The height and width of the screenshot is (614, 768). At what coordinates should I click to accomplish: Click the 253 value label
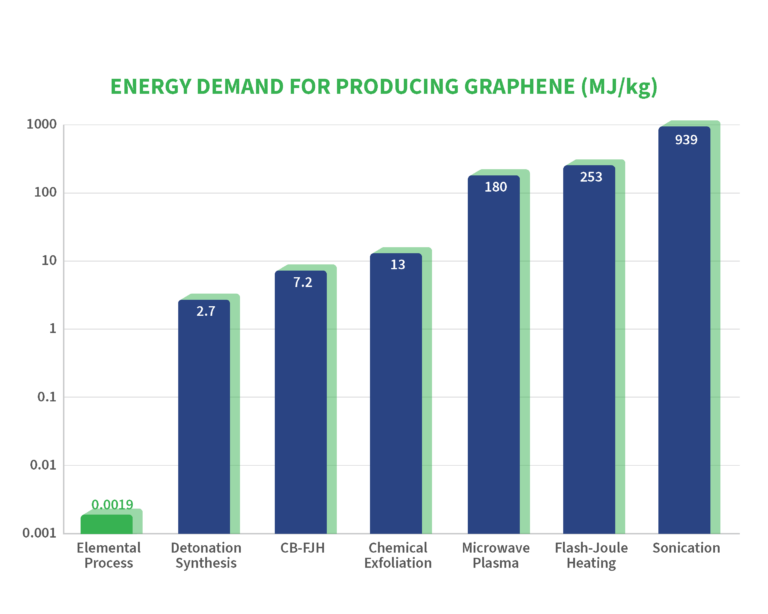click(591, 177)
